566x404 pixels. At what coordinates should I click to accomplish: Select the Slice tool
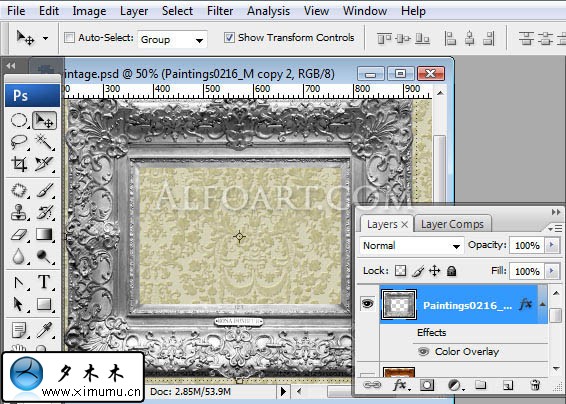[44, 164]
